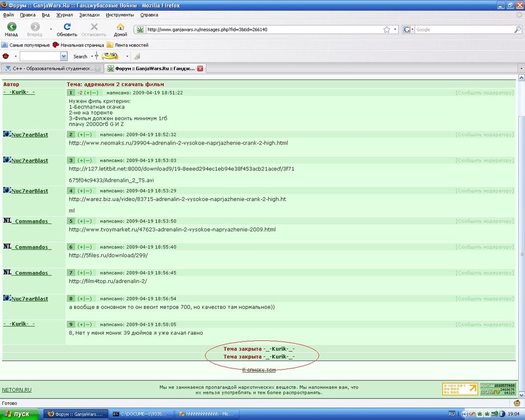Viewport: 525px width, 420px height.
Task: Switch to the C++ Образовательный tab
Action: pyautogui.click(x=51, y=68)
